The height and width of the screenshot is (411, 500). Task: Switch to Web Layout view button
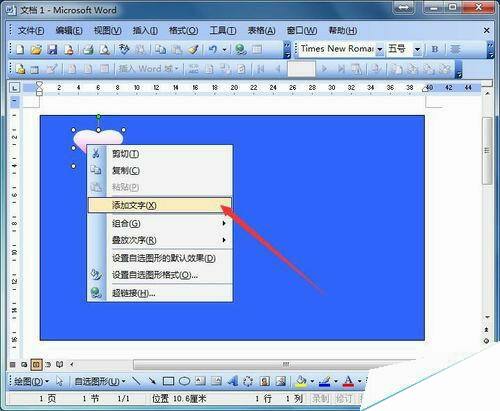[x=24, y=364]
